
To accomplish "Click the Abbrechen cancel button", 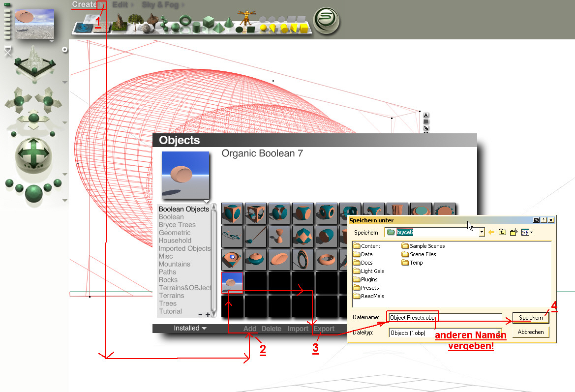I will tap(531, 332).
